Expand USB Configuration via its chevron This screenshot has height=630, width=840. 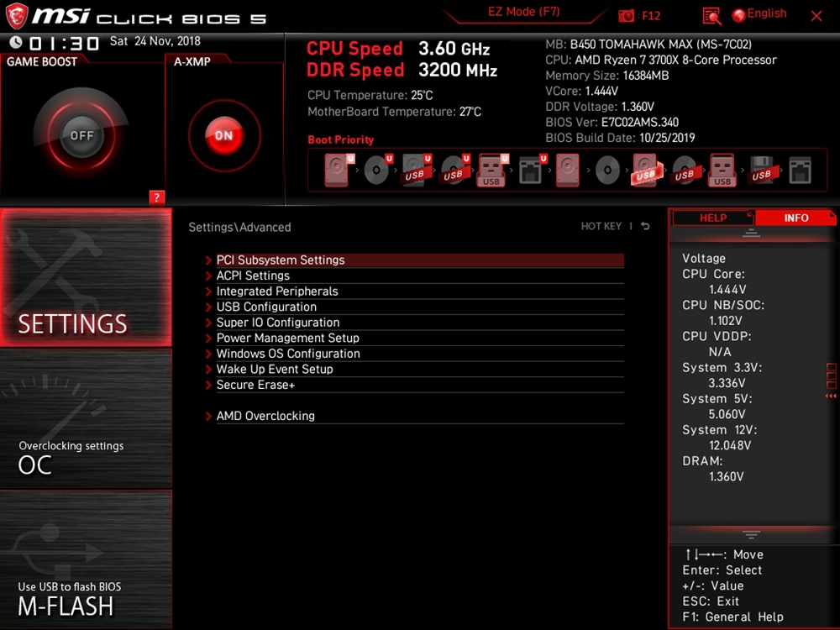coord(208,307)
